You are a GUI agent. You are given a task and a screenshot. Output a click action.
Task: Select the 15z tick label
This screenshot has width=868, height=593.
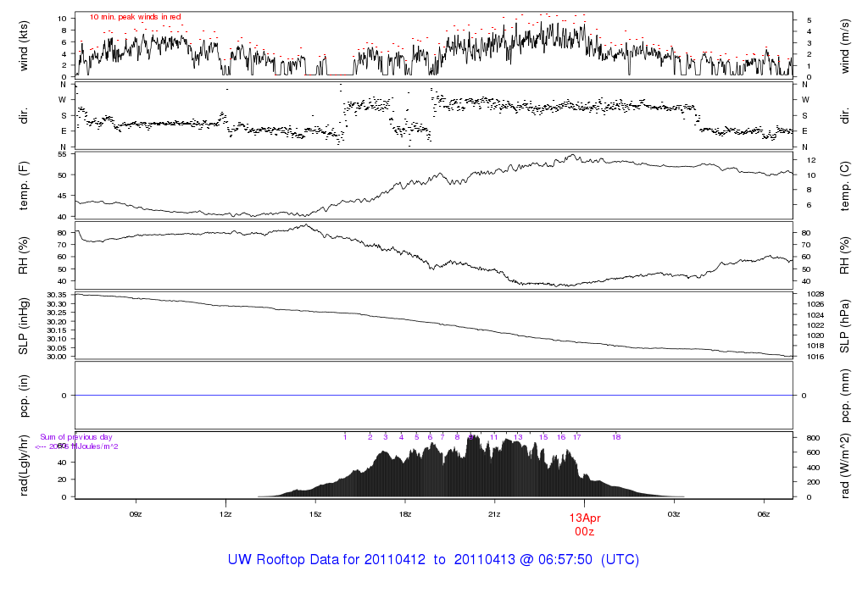pyautogui.click(x=315, y=513)
